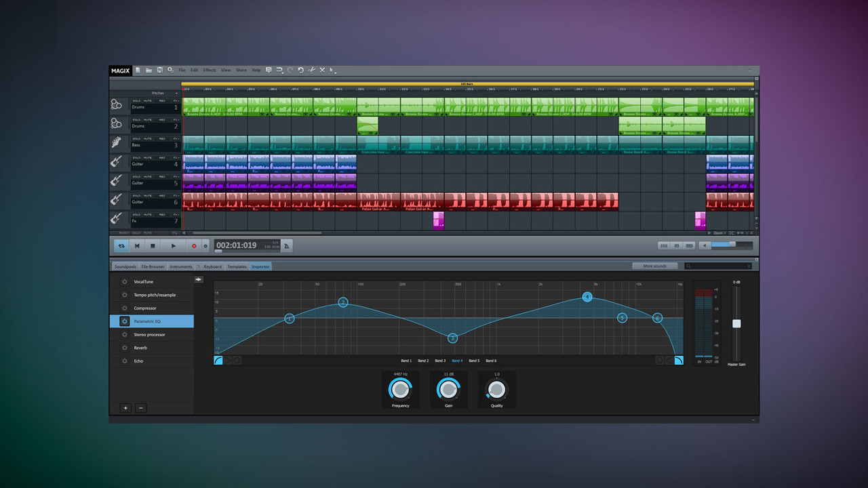Switch to the Soundpools tab
The width and height of the screenshot is (868, 488).
(x=125, y=266)
